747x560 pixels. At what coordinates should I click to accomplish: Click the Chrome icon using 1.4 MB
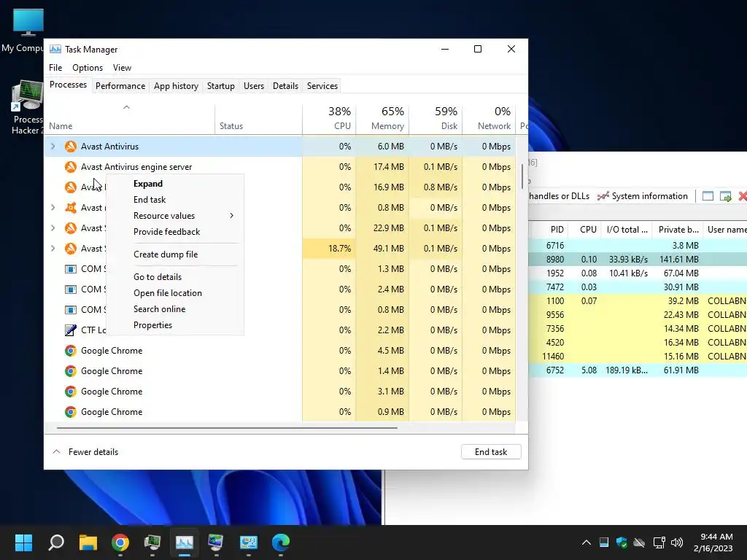[71, 371]
